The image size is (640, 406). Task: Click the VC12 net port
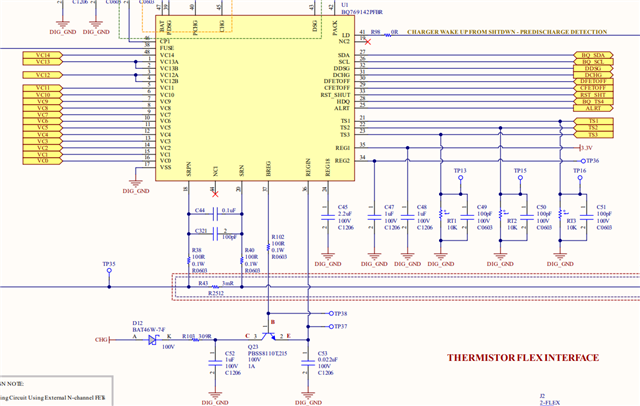coord(43,75)
